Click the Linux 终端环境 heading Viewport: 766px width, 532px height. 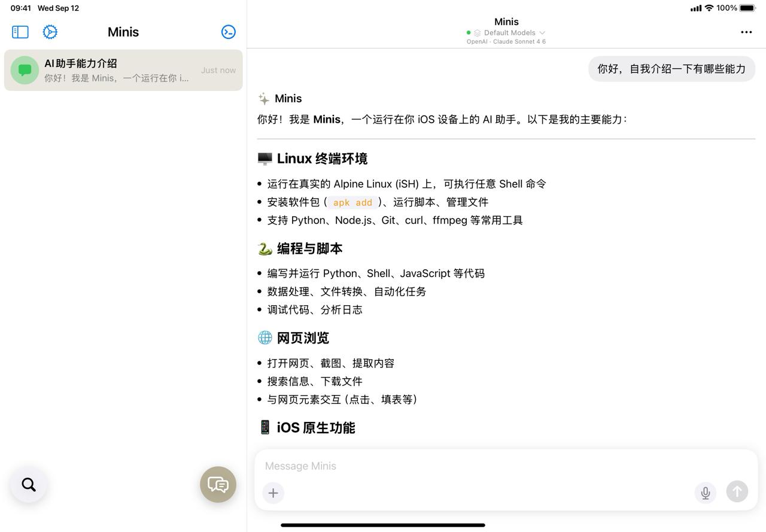321,159
